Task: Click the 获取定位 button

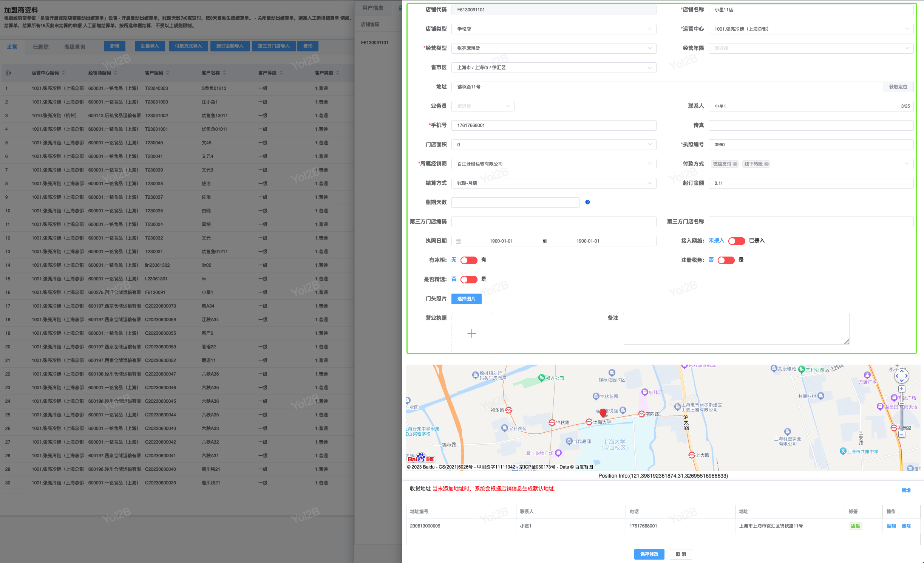Action: point(898,87)
